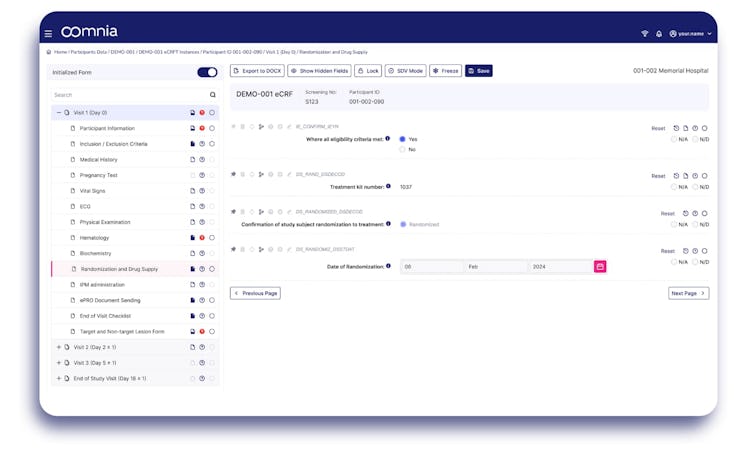Click status circle on End of Visit Checklist row
742x450 pixels.
coord(212,316)
